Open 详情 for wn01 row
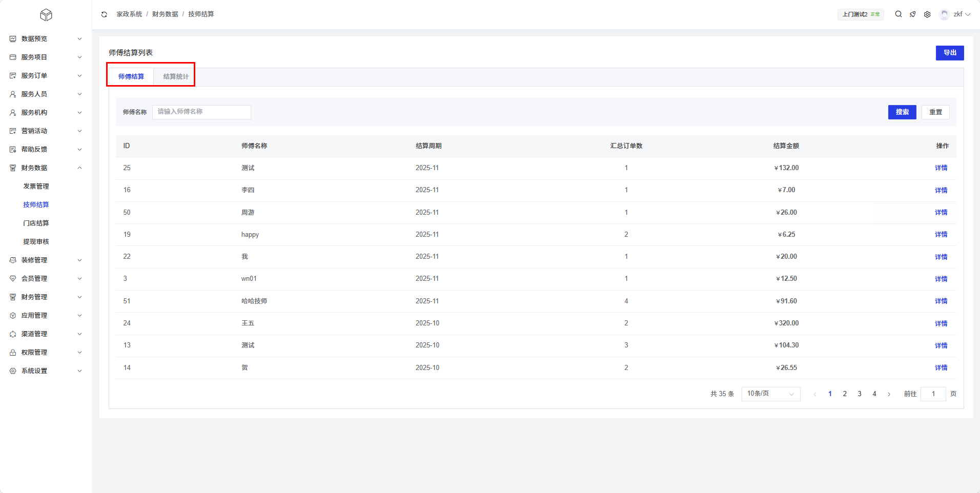The image size is (980, 493). point(941,279)
